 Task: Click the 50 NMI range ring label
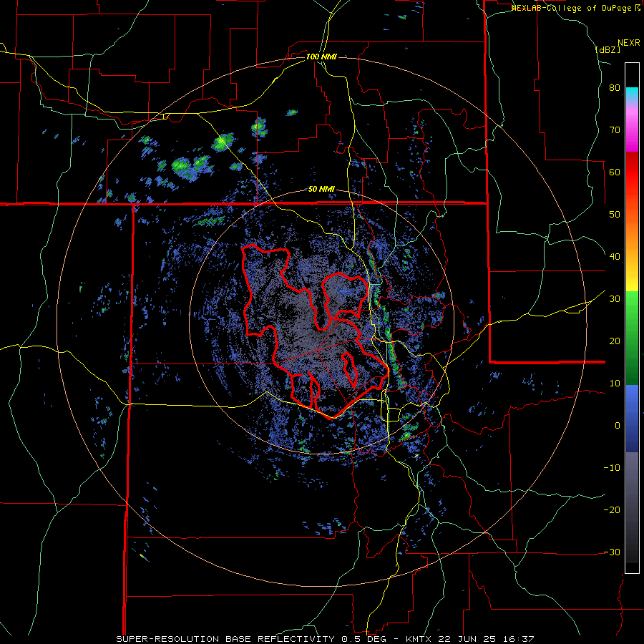click(321, 190)
